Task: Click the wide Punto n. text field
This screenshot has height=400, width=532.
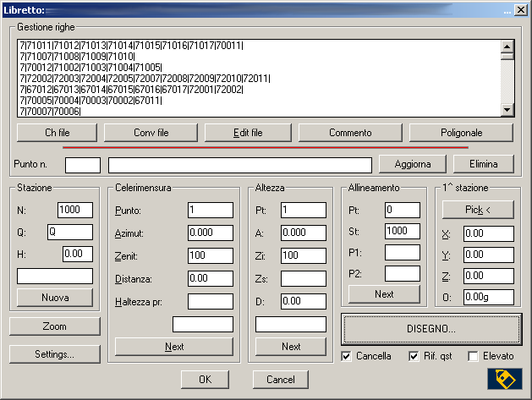Action: click(240, 165)
